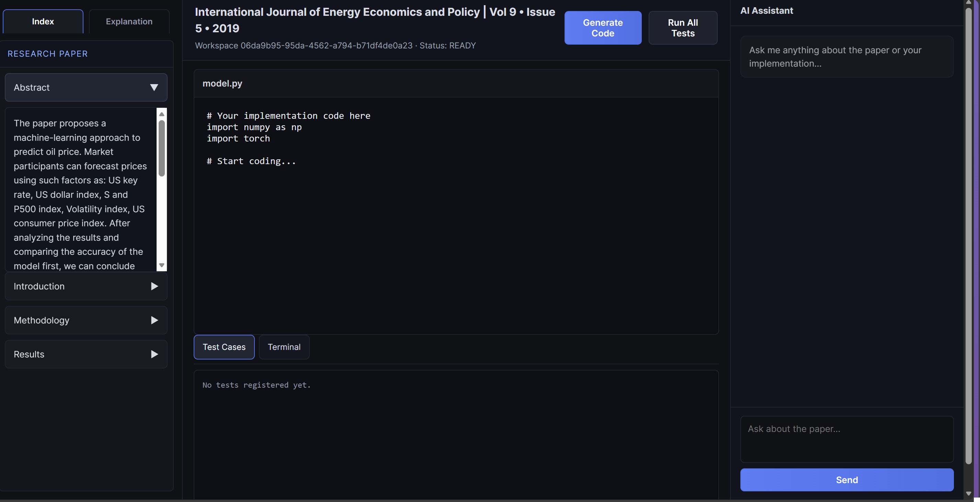Click the abstract text scrollbar thumb
Viewport: 980px width, 502px height.
(x=162, y=148)
